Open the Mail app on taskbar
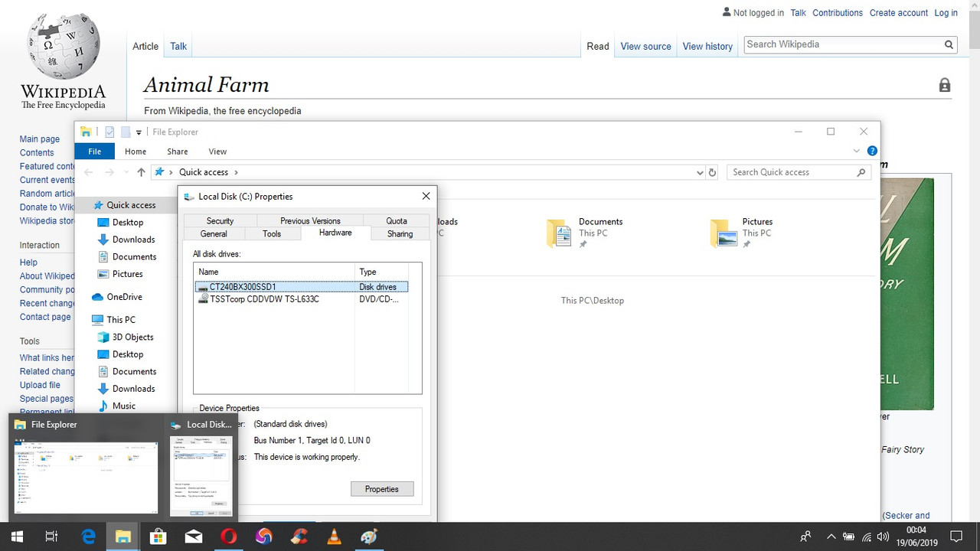The height and width of the screenshot is (551, 980). (x=193, y=536)
